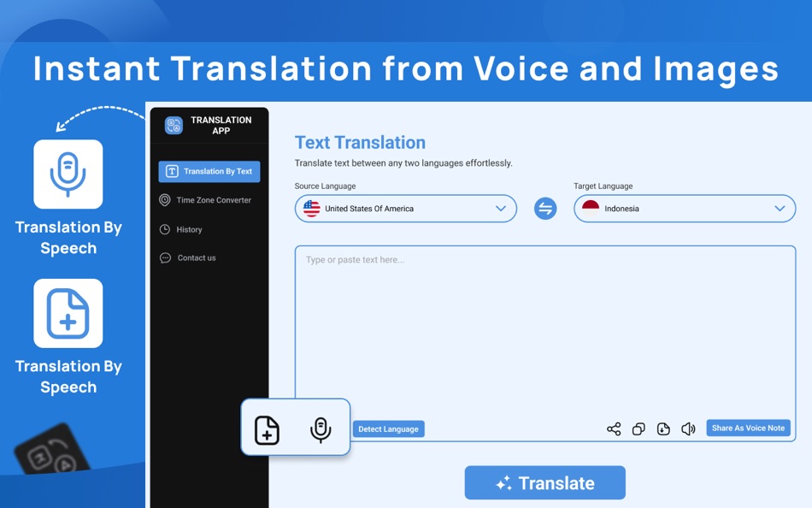Click the Contact us chat bubble icon
Viewport: 812px width, 508px height.
(x=165, y=258)
